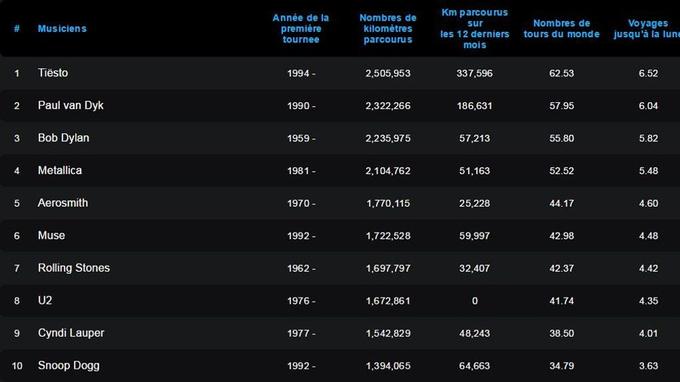Screen dimensions: 680x382
Task: Click the U2 row name
Action: click(x=45, y=300)
